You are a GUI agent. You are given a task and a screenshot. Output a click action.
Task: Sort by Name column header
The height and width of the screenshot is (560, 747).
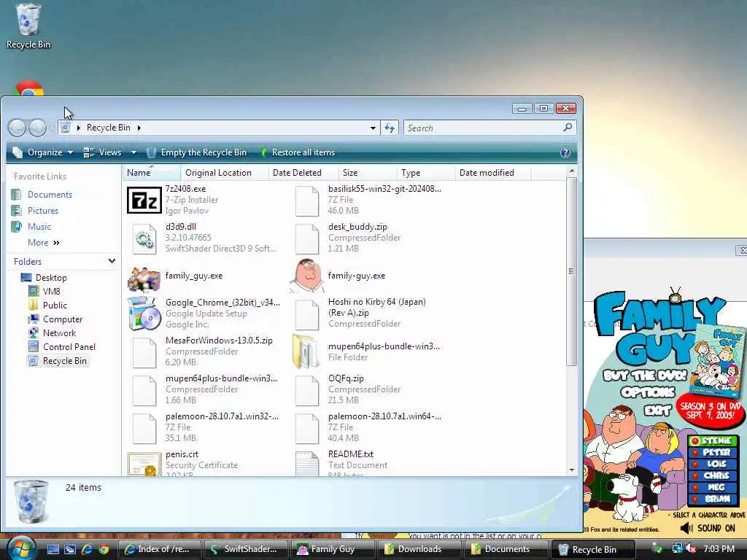click(152, 172)
